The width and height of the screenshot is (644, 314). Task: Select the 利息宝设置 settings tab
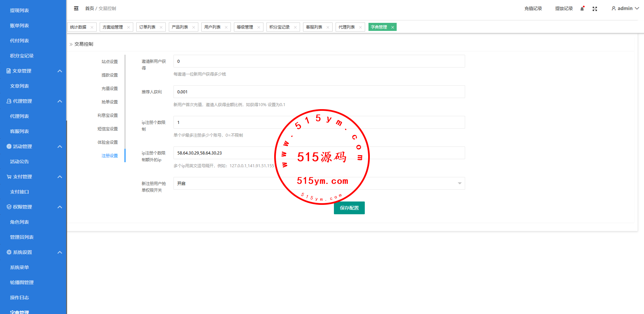coord(107,116)
